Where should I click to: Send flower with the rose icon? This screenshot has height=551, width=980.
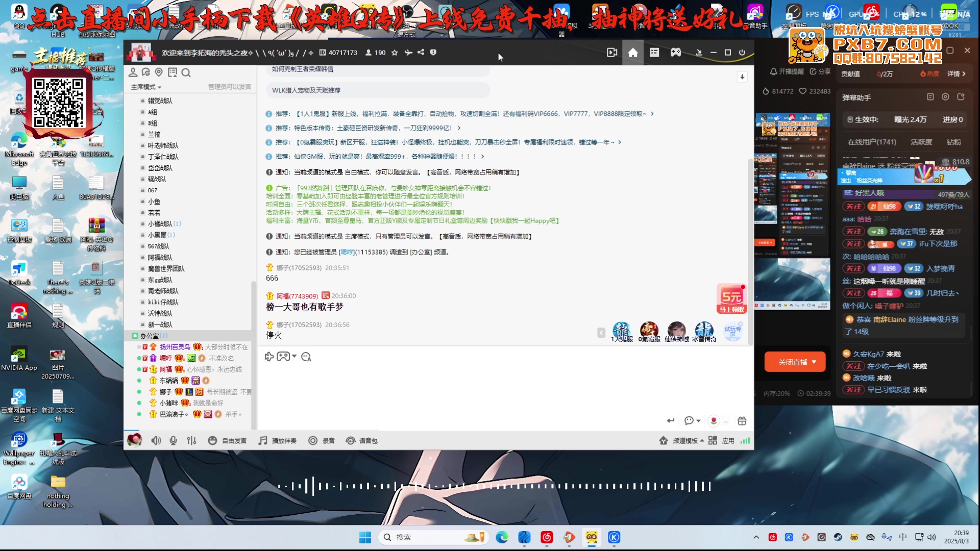tap(714, 420)
